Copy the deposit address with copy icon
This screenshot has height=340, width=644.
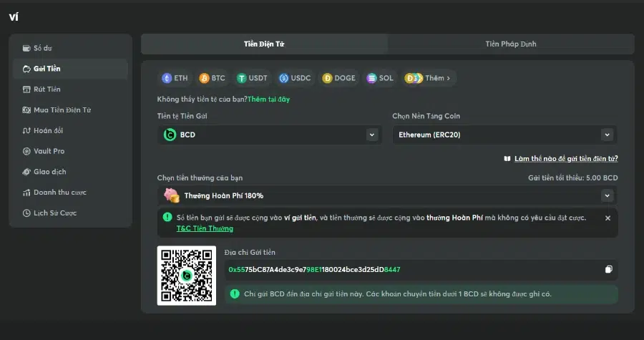(x=608, y=269)
